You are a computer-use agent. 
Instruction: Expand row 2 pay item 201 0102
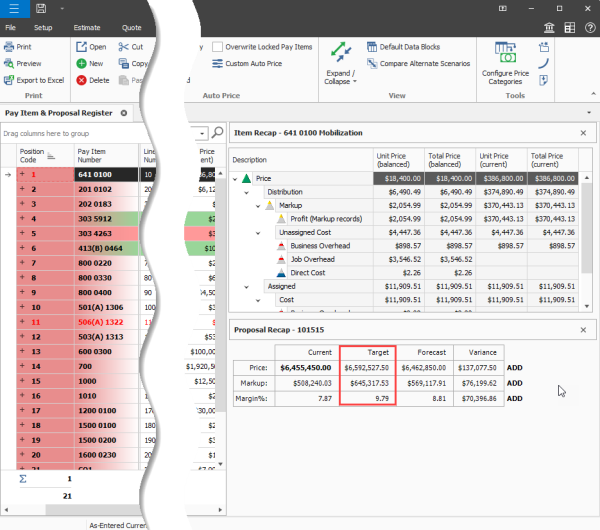(x=22, y=189)
